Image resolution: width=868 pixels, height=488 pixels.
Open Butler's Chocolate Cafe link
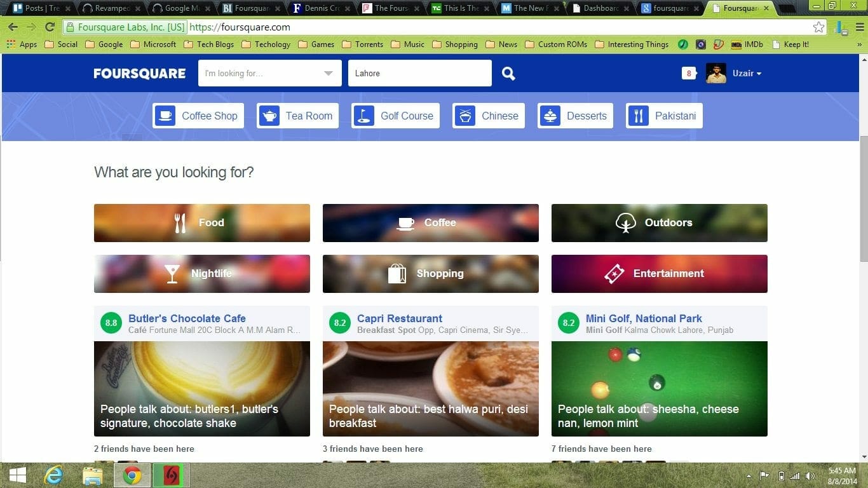[187, 318]
